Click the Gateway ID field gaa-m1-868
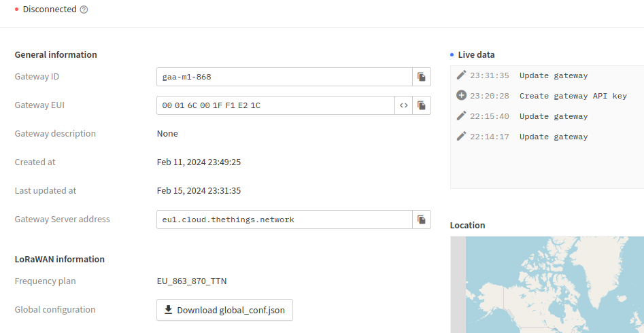 (284, 77)
